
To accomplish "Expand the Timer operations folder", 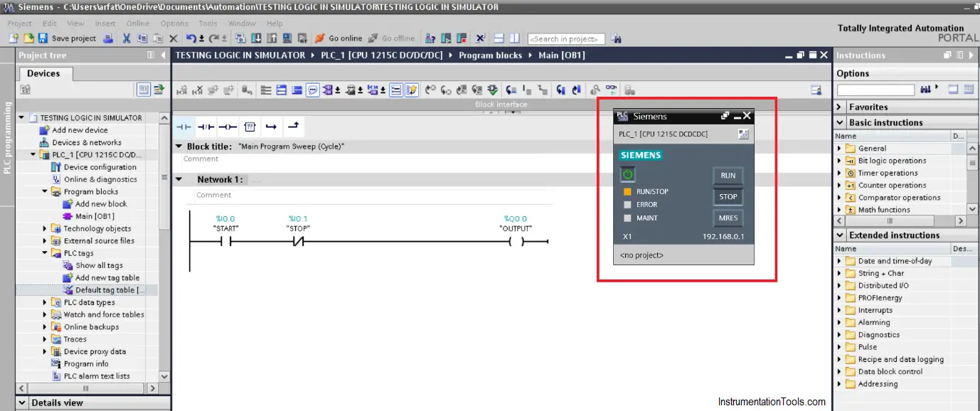I will (840, 173).
